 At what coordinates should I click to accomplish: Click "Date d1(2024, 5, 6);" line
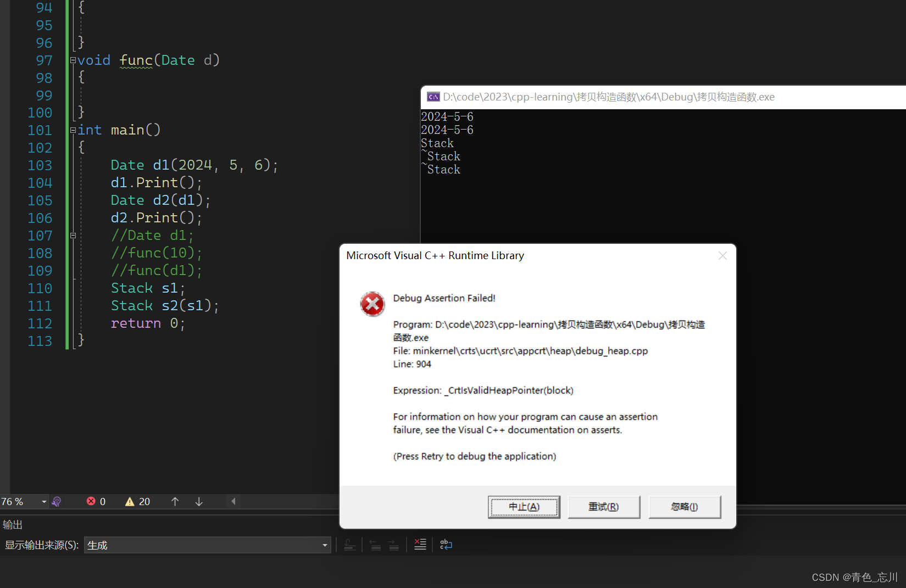[194, 165]
